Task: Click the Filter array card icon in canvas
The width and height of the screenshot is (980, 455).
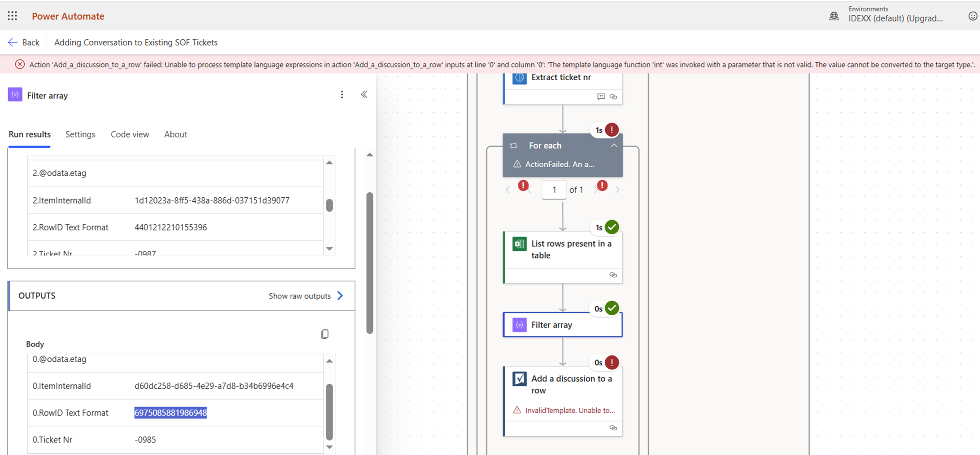Action: tap(520, 325)
